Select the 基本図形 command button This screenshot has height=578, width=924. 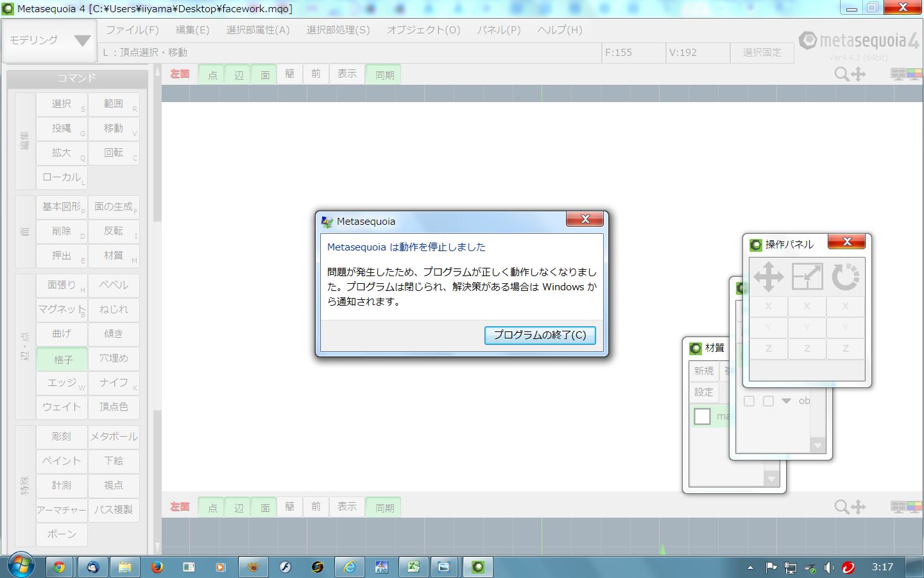tap(62, 207)
